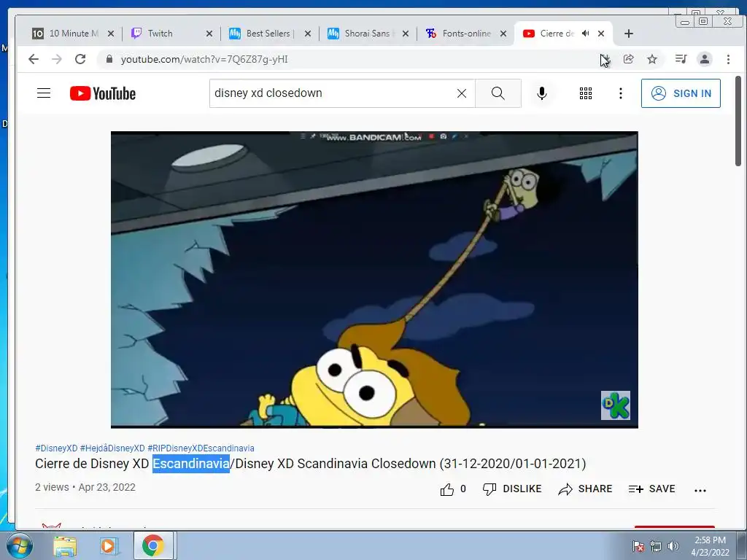Close the Twitch tab
747x560 pixels.
tap(209, 34)
